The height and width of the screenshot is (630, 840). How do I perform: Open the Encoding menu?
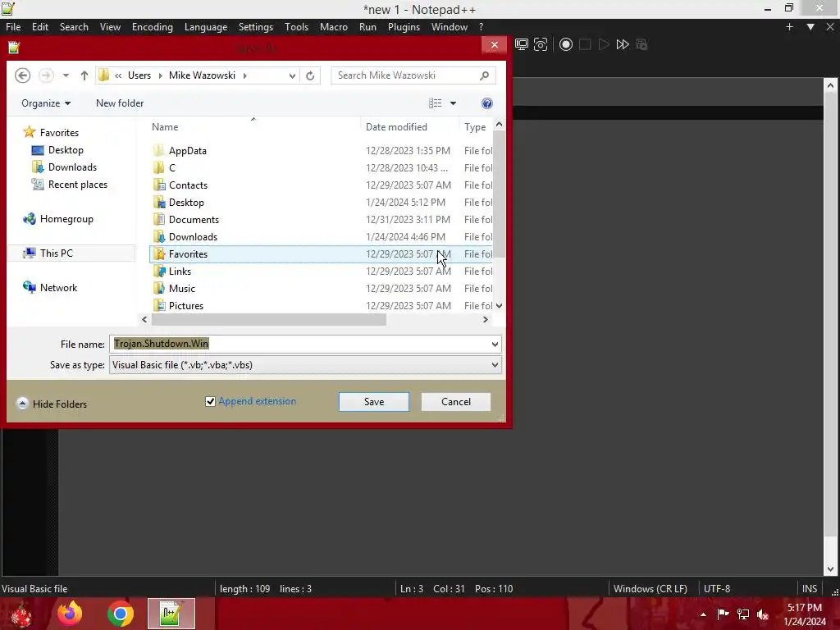coord(153,27)
